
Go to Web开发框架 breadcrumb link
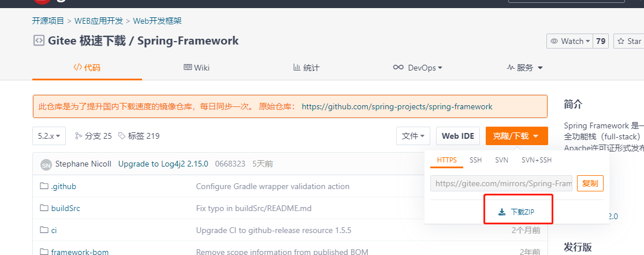(157, 21)
